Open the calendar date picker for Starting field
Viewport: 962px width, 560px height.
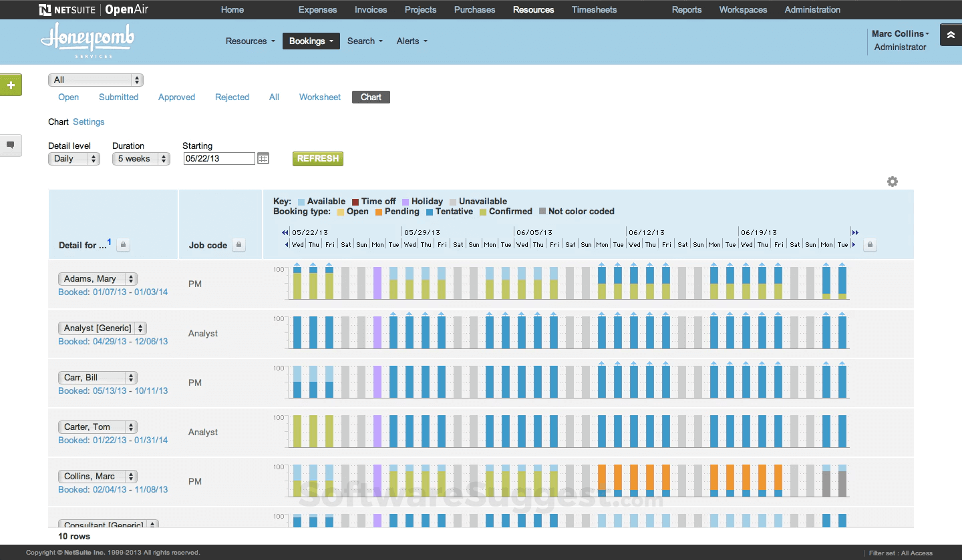point(263,158)
